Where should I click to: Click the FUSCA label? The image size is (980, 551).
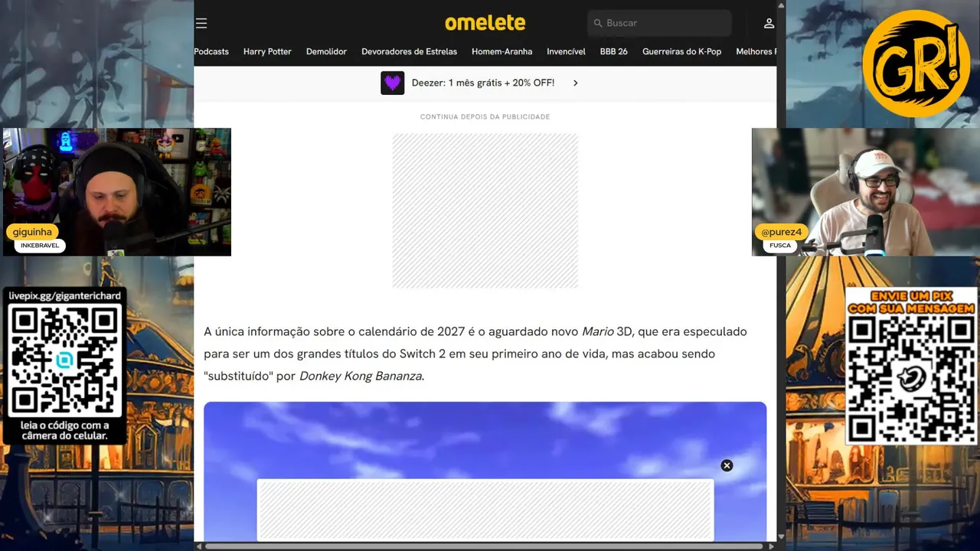pos(780,246)
